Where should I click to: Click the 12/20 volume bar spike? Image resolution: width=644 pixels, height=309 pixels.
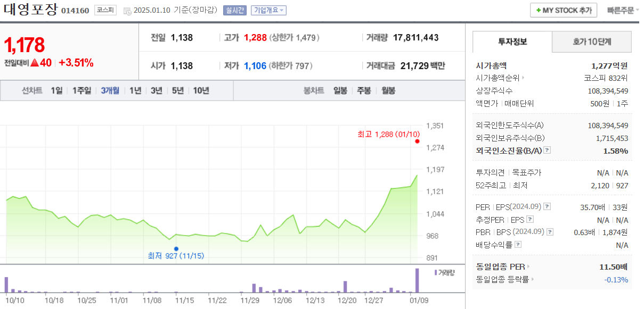click(x=345, y=287)
